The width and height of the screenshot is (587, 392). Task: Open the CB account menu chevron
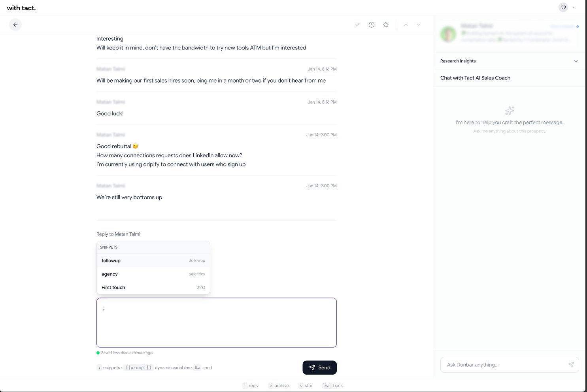tap(573, 7)
